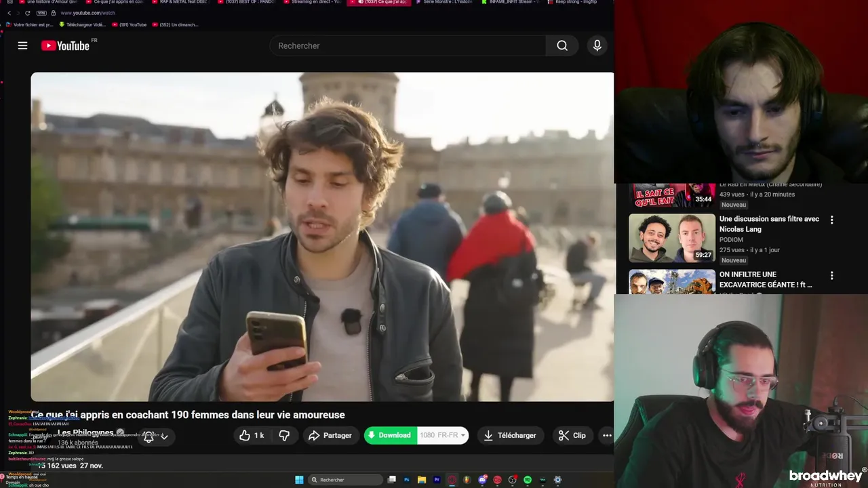The width and height of the screenshot is (868, 488).
Task: Click the Rechercher search field on YouTube
Action: click(408, 45)
